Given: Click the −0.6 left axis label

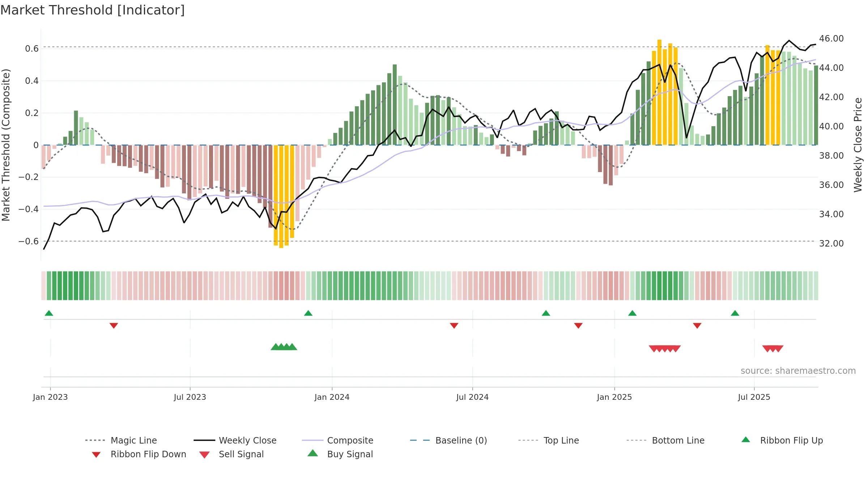Looking at the screenshot, I should tap(29, 241).
